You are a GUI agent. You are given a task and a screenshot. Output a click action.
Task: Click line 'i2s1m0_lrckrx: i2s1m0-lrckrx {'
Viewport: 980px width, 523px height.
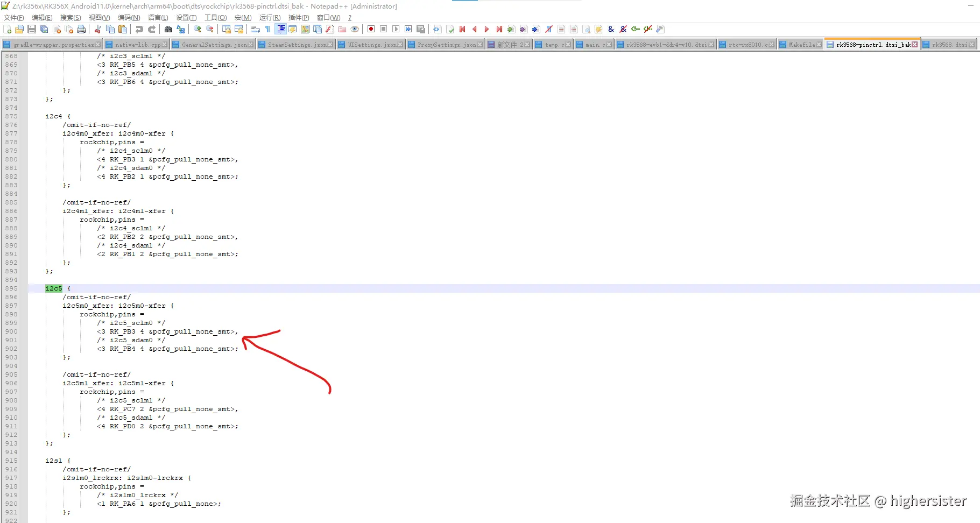127,478
